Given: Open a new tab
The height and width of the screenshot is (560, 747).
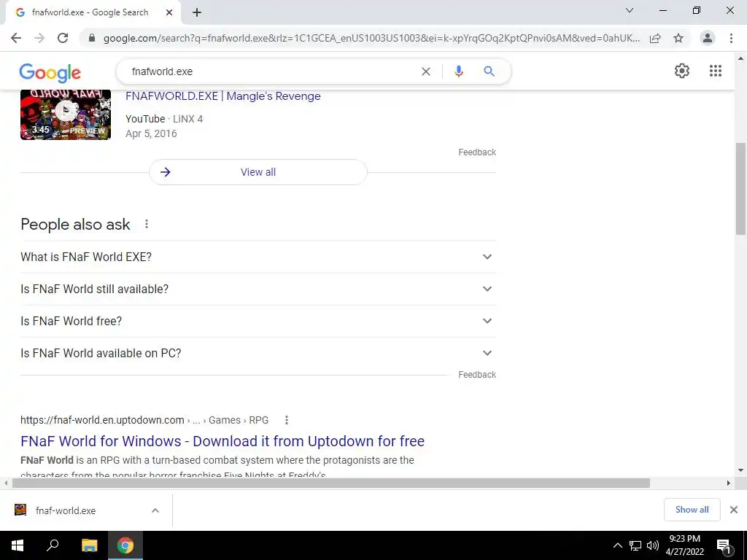Looking at the screenshot, I should [197, 13].
